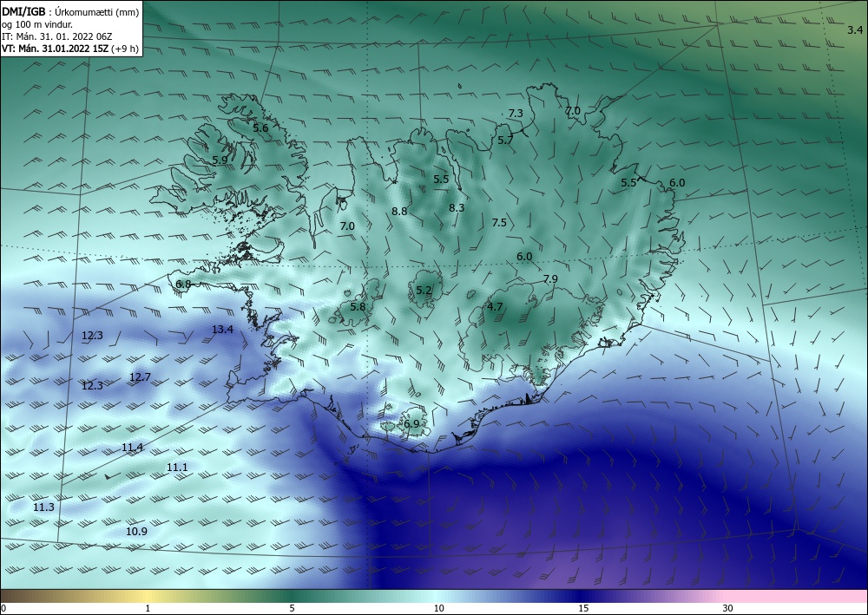Click the 8.8 value on the map
This screenshot has width=868, height=615.
399,211
